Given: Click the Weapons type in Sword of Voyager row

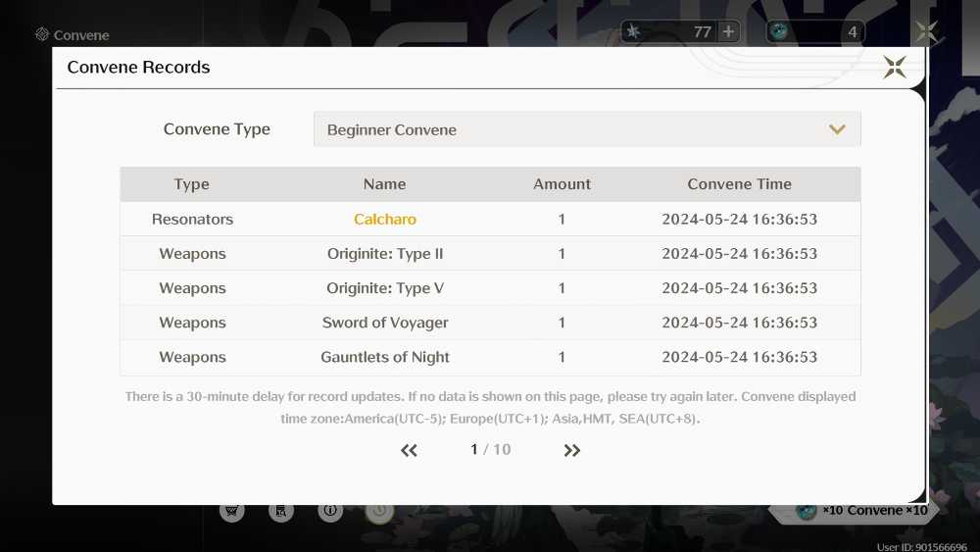Looking at the screenshot, I should [192, 323].
